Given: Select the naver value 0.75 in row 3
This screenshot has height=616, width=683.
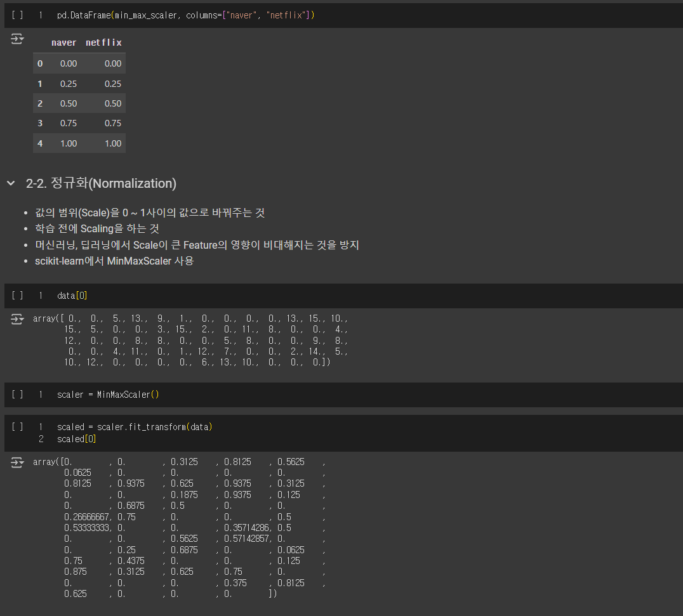Looking at the screenshot, I should [69, 123].
